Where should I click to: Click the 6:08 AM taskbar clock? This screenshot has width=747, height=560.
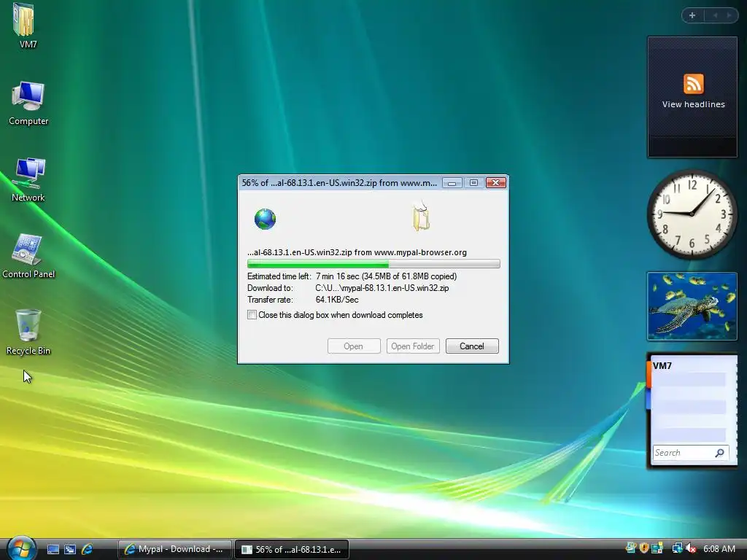(719, 548)
